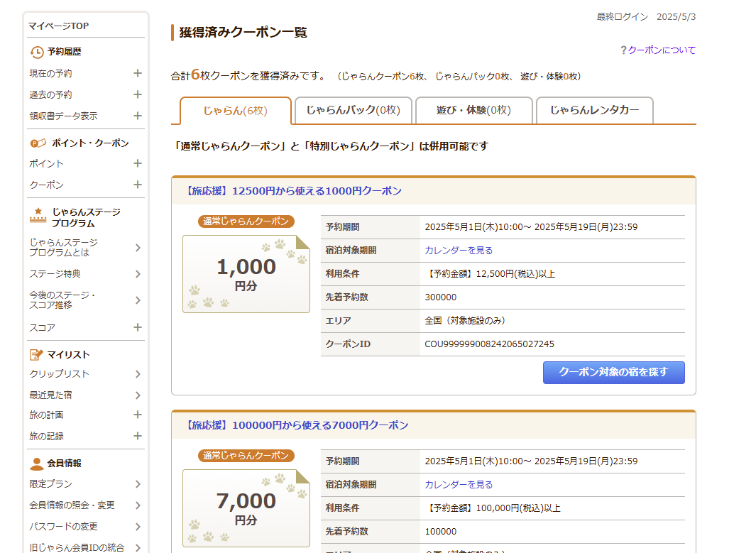Click coupon ID COU999999008242065027245
Image resolution: width=756 pixels, height=553 pixels.
click(489, 344)
